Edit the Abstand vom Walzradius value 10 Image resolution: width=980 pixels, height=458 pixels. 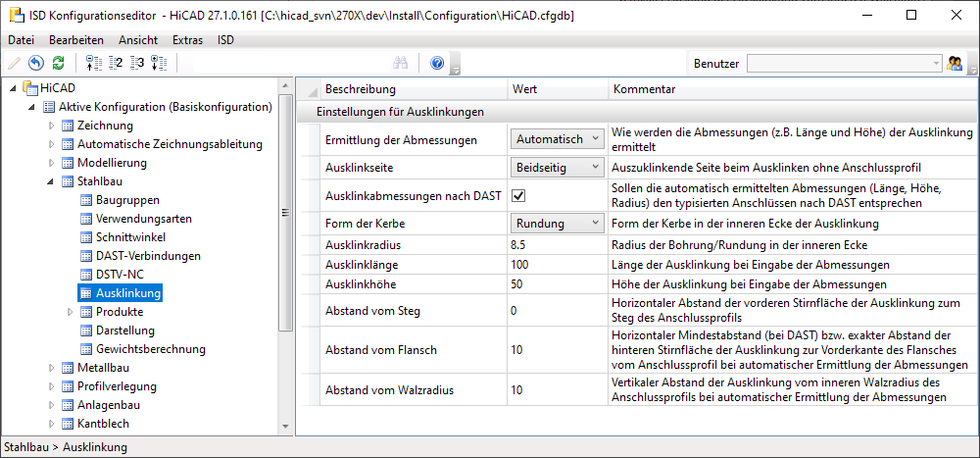click(558, 390)
